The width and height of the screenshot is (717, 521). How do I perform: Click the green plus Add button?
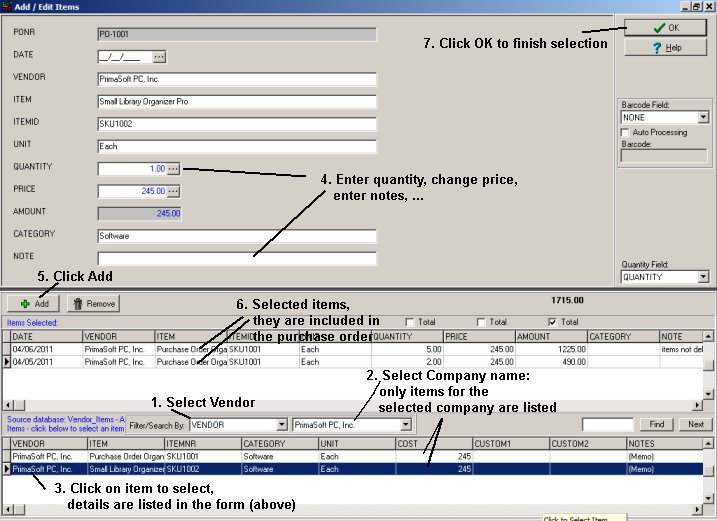[x=34, y=304]
